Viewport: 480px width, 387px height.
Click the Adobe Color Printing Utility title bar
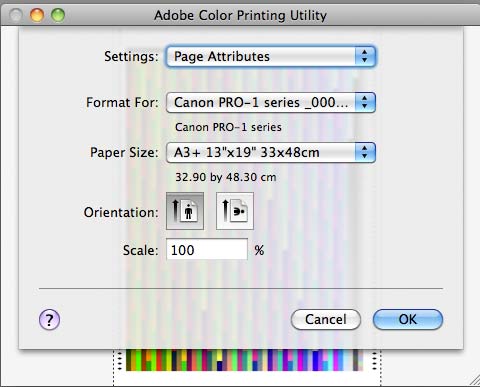(x=240, y=15)
